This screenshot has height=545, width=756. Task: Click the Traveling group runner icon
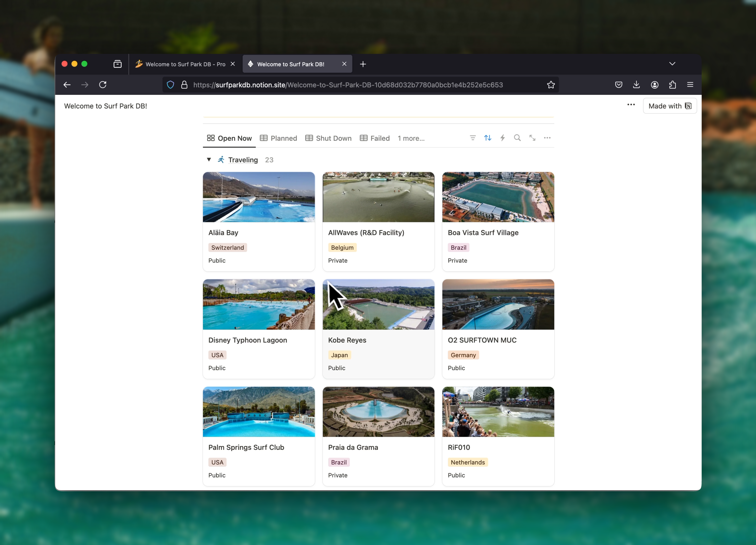click(221, 159)
